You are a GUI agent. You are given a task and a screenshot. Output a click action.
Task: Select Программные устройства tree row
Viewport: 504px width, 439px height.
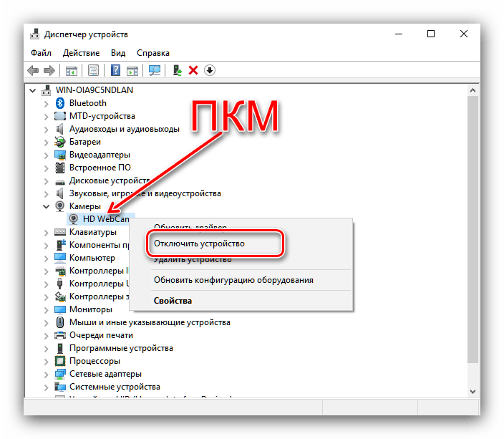tap(121, 348)
